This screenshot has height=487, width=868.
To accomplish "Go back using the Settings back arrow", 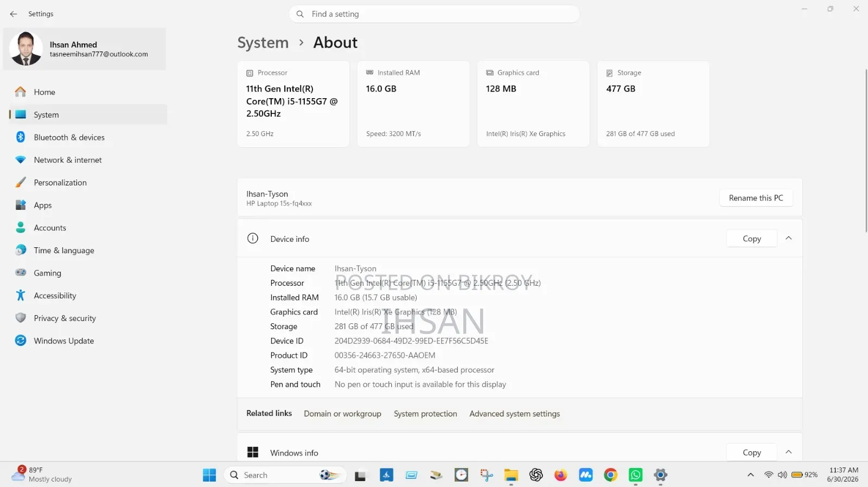I will tap(14, 14).
